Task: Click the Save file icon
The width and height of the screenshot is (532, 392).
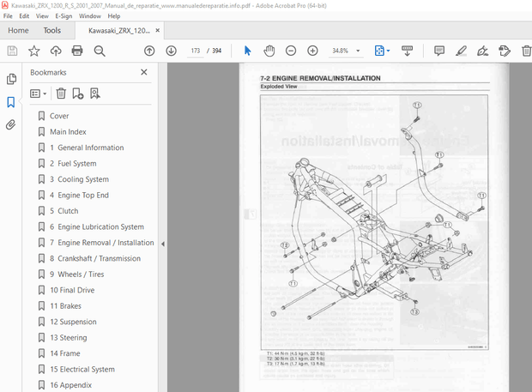Action: tap(13, 51)
